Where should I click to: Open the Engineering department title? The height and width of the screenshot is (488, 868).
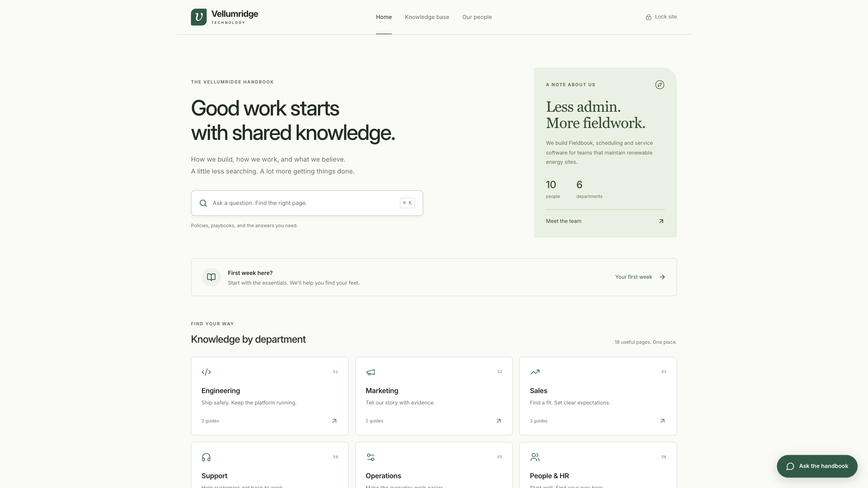click(221, 391)
